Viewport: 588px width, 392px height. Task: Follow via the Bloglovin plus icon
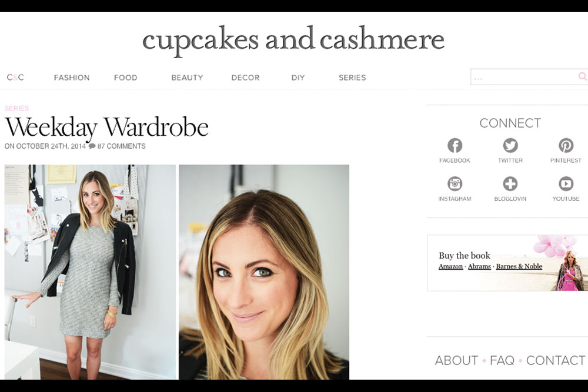(x=510, y=183)
